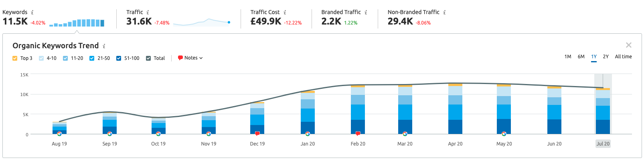The height and width of the screenshot is (160, 644).
Task: Select the 1M time range
Action: tap(568, 57)
